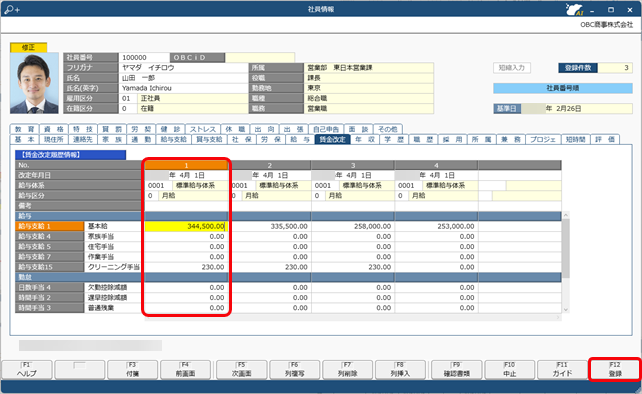Open the その他 tab
Viewport: 642px width, 394px height.
tap(388, 129)
